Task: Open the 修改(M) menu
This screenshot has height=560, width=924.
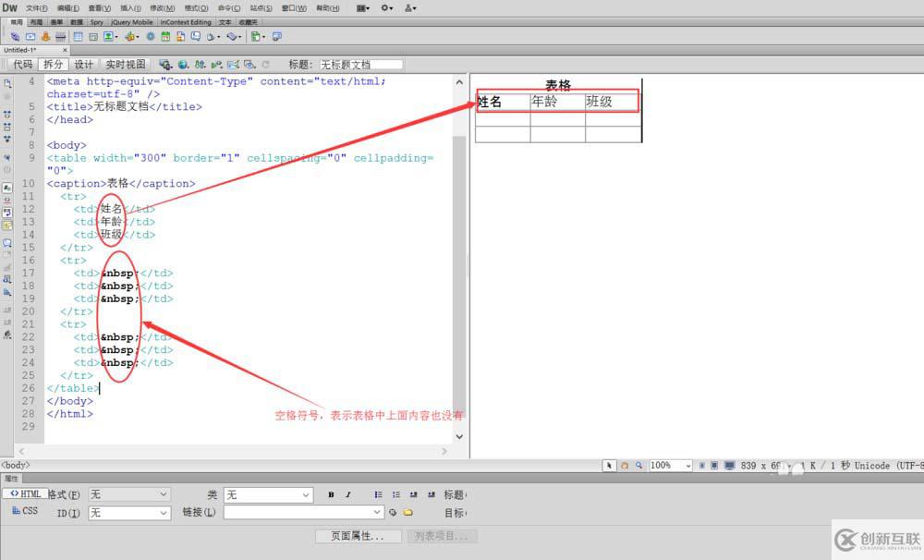Action: pos(162,8)
